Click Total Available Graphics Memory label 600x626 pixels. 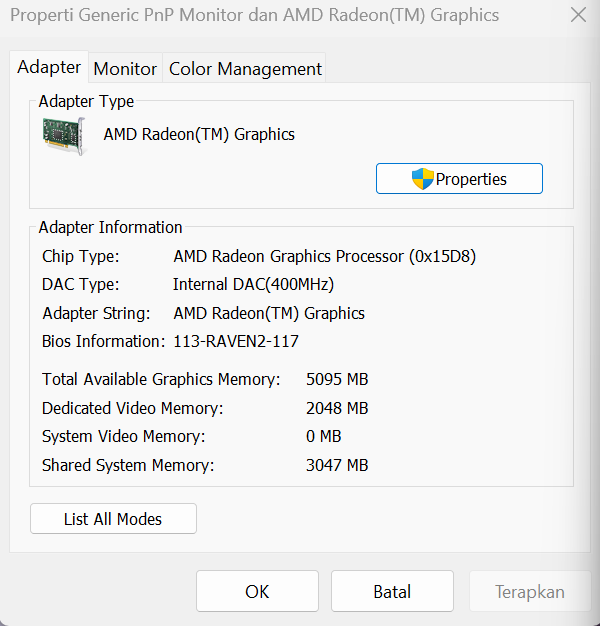point(161,379)
